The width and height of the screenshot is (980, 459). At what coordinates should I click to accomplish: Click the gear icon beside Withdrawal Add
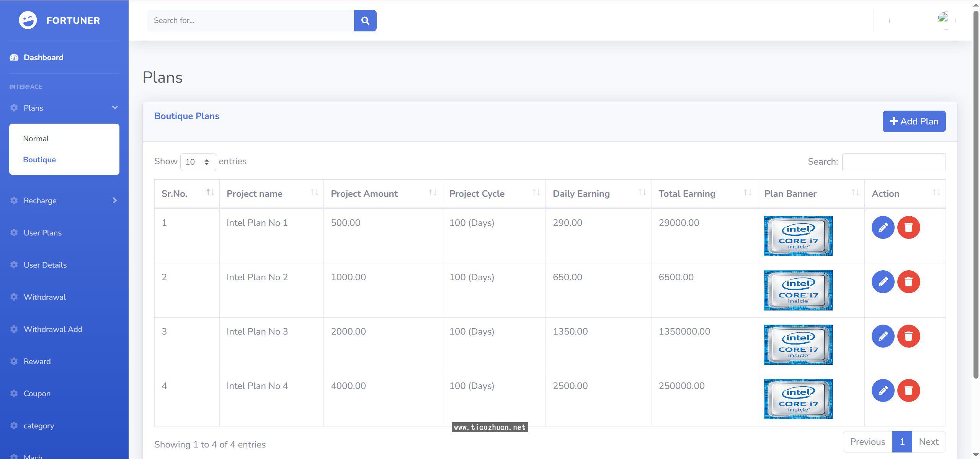pos(14,329)
